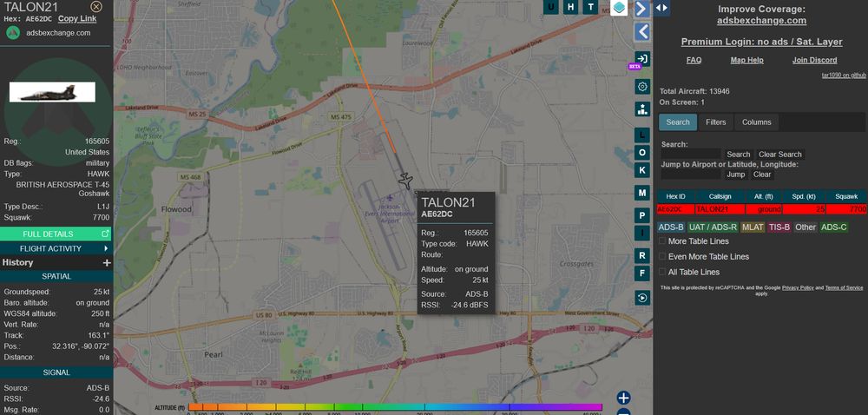Select the TALON21 aircraft icon on map

point(405,181)
